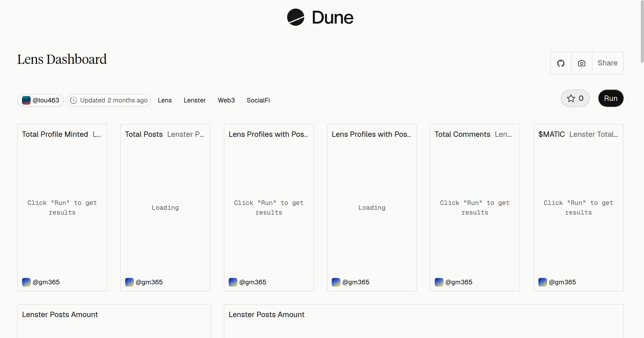Click @gm365 avatar in Total Comments card
The width and height of the screenshot is (644, 338).
pyautogui.click(x=439, y=282)
